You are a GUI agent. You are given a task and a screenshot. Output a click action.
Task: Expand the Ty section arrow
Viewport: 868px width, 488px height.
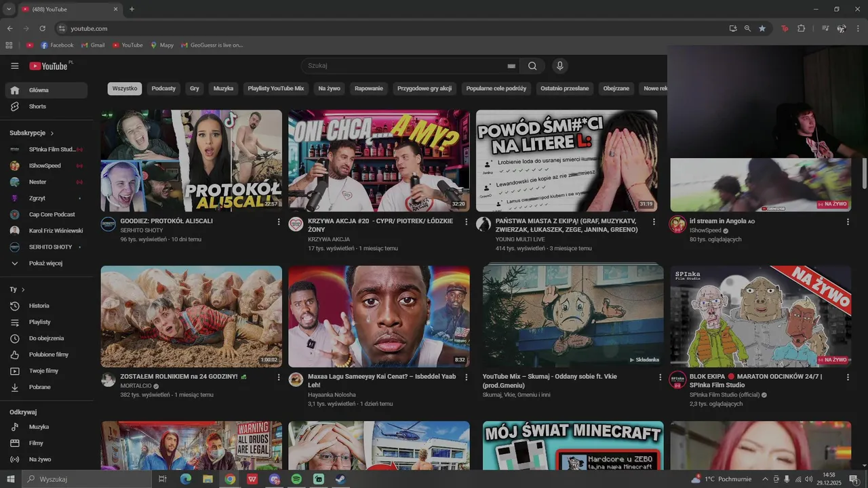(23, 289)
